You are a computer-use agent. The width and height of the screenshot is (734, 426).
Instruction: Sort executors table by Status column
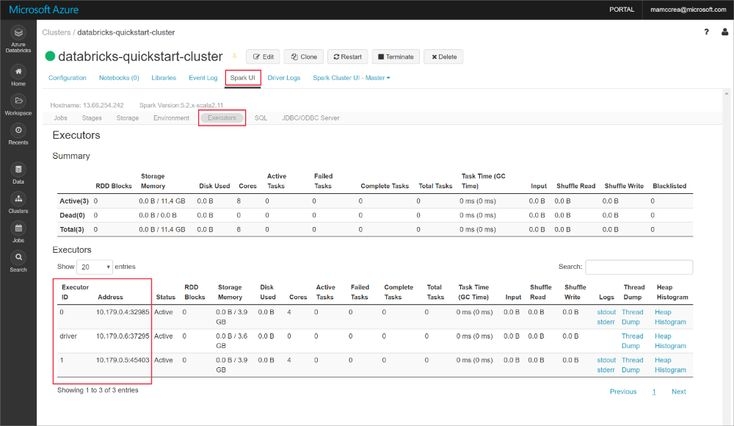165,297
